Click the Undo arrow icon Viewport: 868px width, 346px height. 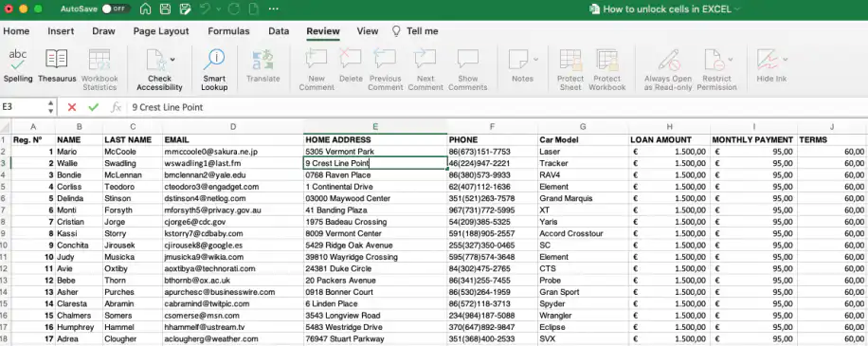click(x=205, y=9)
